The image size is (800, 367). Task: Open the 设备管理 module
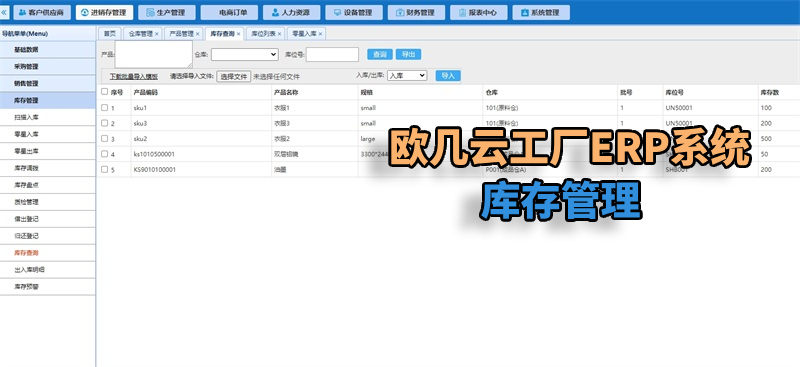(354, 13)
